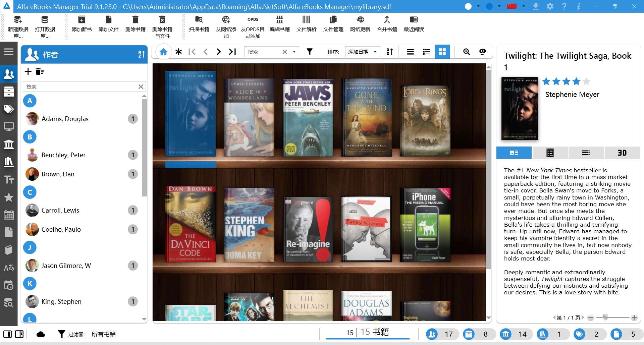Image resolution: width=644 pixels, height=345 pixels.
Task: Click the zoom slider in details panel
Action: pos(605,317)
